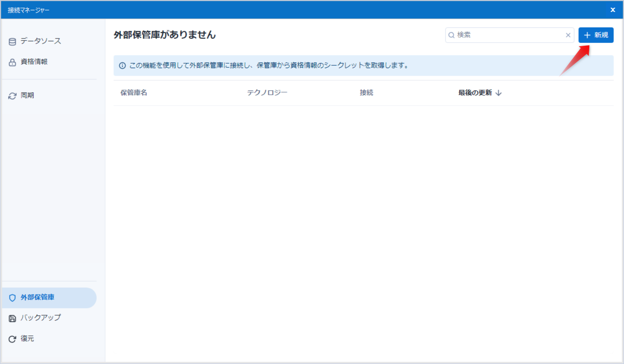Sort by the テクノロジー column header
The height and width of the screenshot is (364, 624).
(267, 93)
